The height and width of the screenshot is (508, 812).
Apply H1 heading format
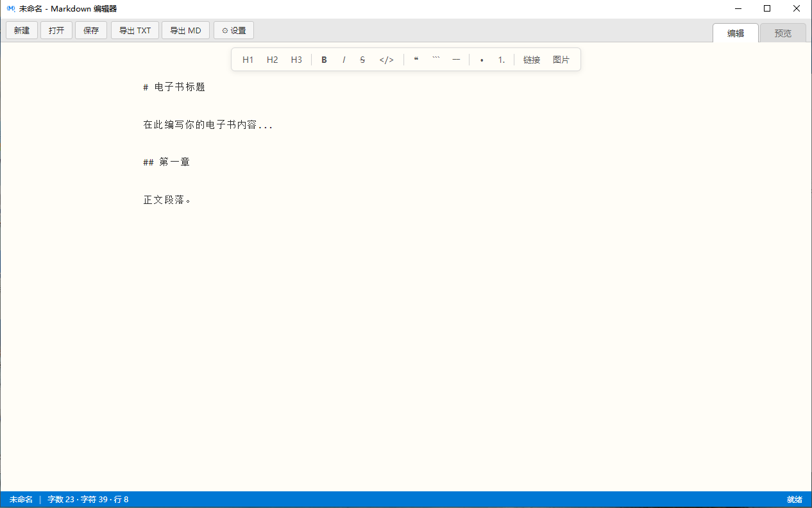tap(248, 60)
